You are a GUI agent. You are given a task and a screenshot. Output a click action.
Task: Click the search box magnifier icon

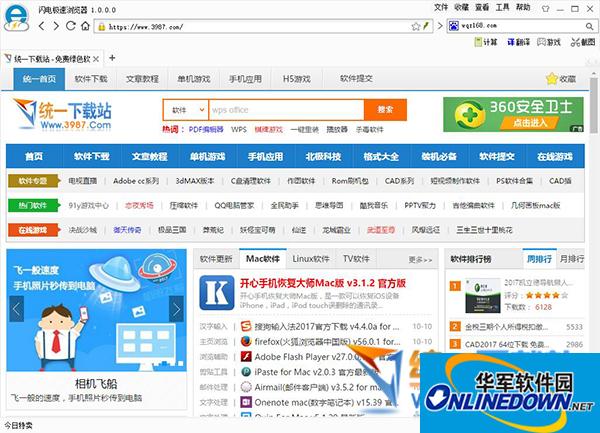589,26
